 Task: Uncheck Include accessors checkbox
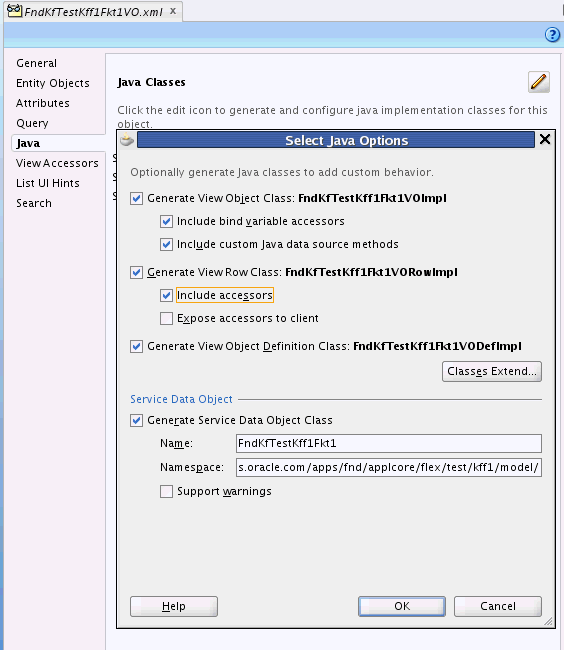[166, 295]
